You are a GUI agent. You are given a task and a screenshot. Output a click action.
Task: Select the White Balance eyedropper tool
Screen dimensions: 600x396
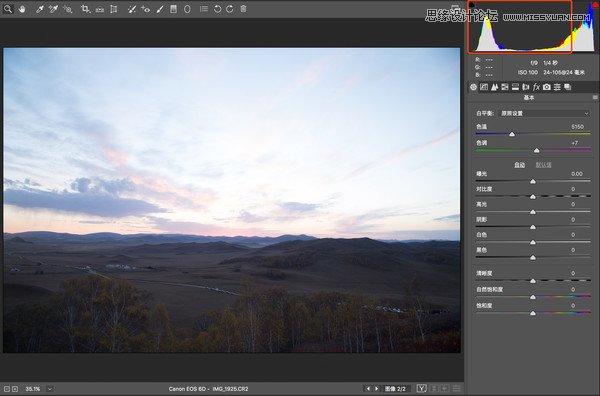click(x=39, y=9)
